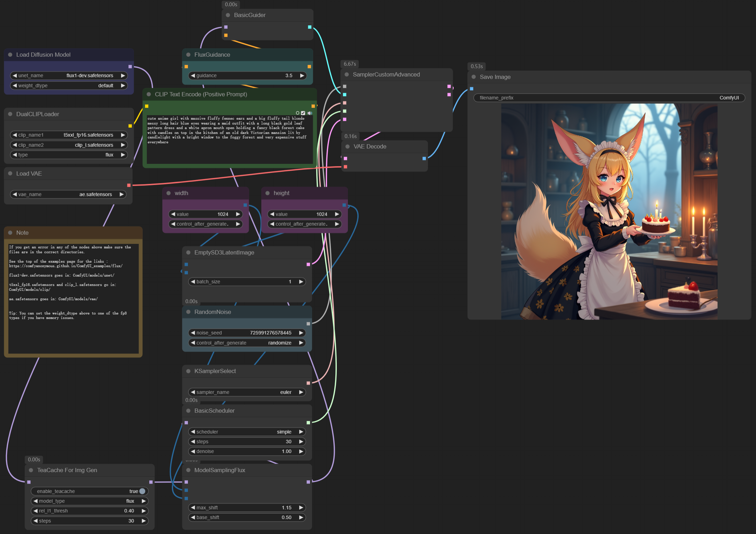Click the Note node text area
The width and height of the screenshot is (756, 534).
73,298
